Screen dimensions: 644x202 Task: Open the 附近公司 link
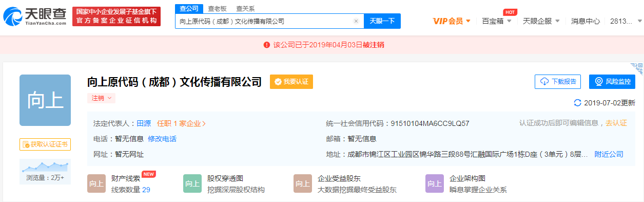click(609, 154)
